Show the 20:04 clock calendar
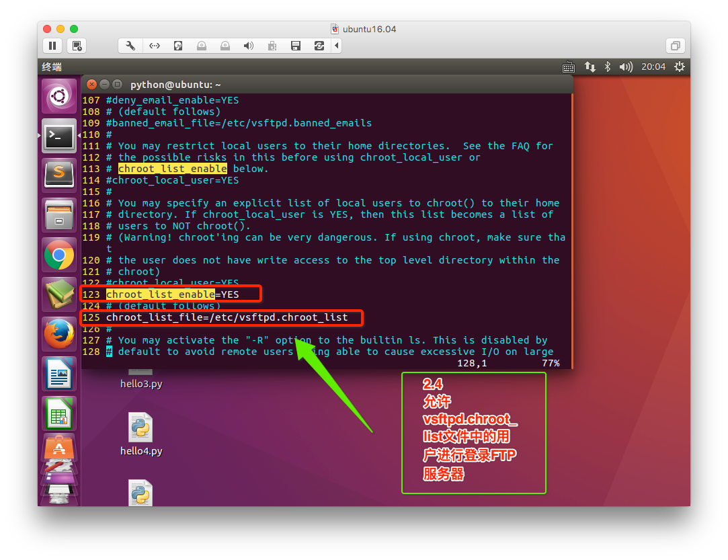The width and height of the screenshot is (728, 560). (653, 67)
